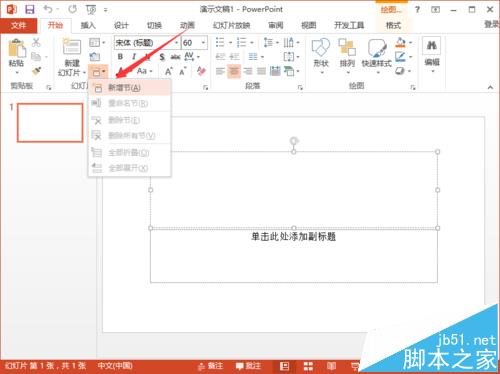Viewport: 500px width, 374px height.
Task: Click the Arrange icon
Action: click(x=347, y=47)
